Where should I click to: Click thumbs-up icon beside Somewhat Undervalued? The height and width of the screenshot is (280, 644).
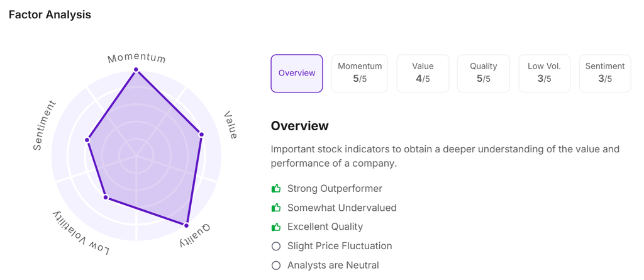[276, 208]
